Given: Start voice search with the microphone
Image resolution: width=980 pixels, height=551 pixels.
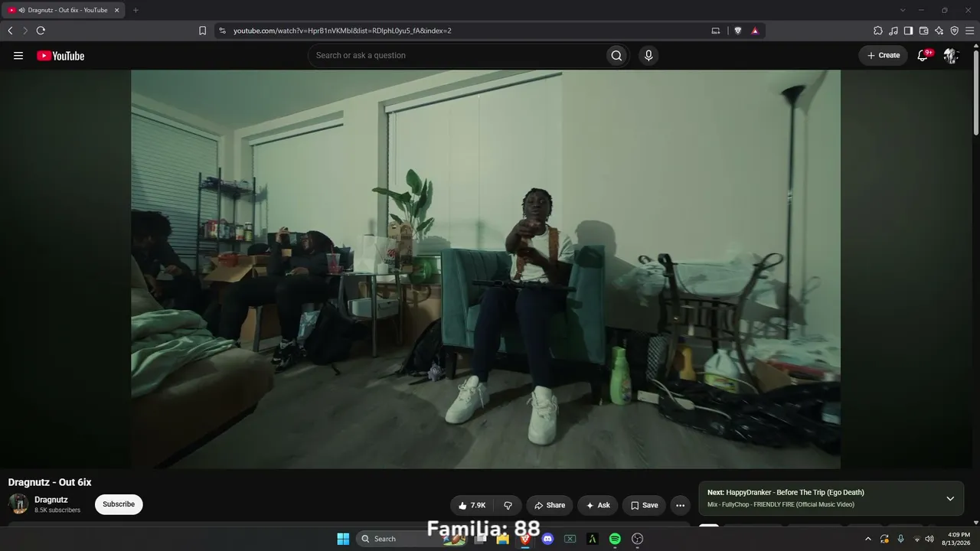Looking at the screenshot, I should pyautogui.click(x=648, y=55).
